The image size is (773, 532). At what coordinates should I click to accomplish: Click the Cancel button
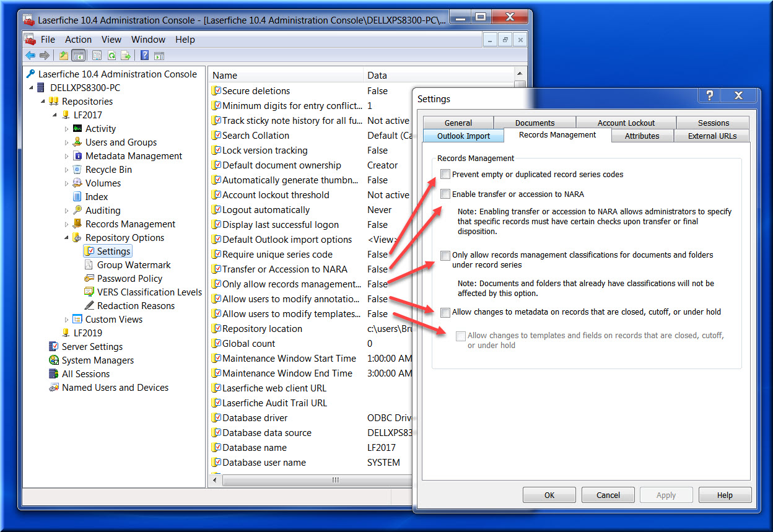pos(608,495)
